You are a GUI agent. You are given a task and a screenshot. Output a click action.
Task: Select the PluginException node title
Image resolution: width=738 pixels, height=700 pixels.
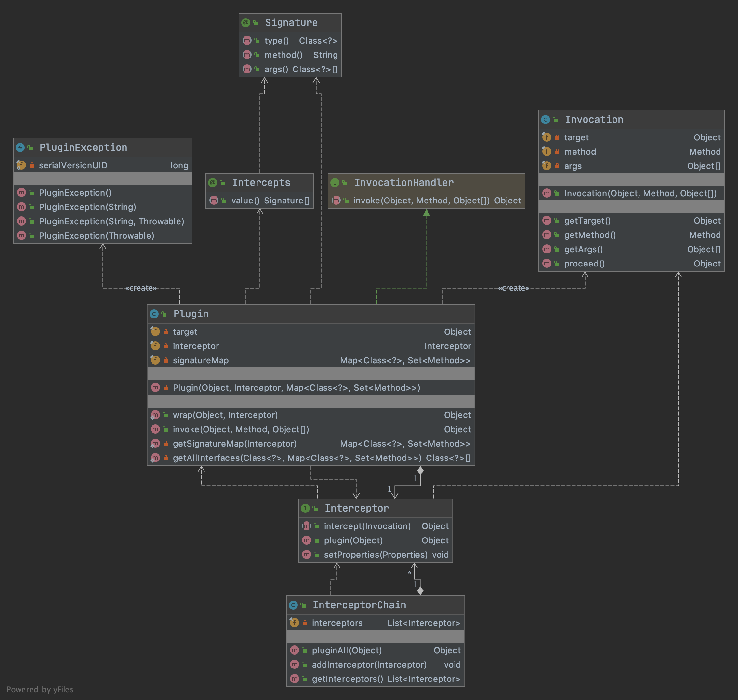[83, 148]
